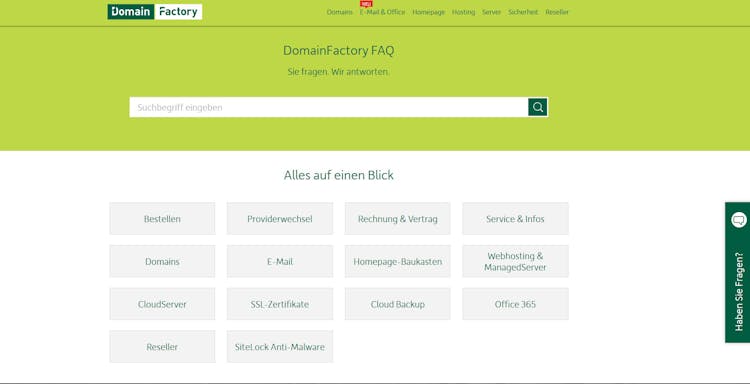Open the SiteLock Anti-Malware category
The image size is (750, 384).
click(x=280, y=347)
